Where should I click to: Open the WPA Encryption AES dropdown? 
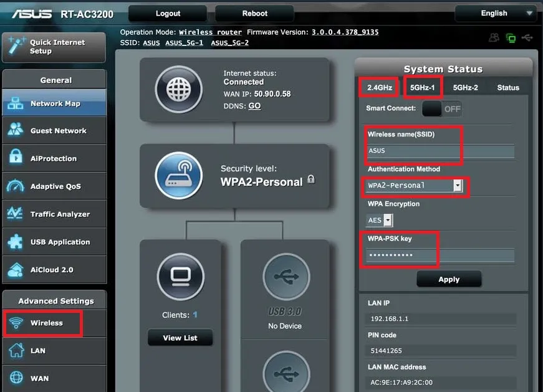point(380,220)
